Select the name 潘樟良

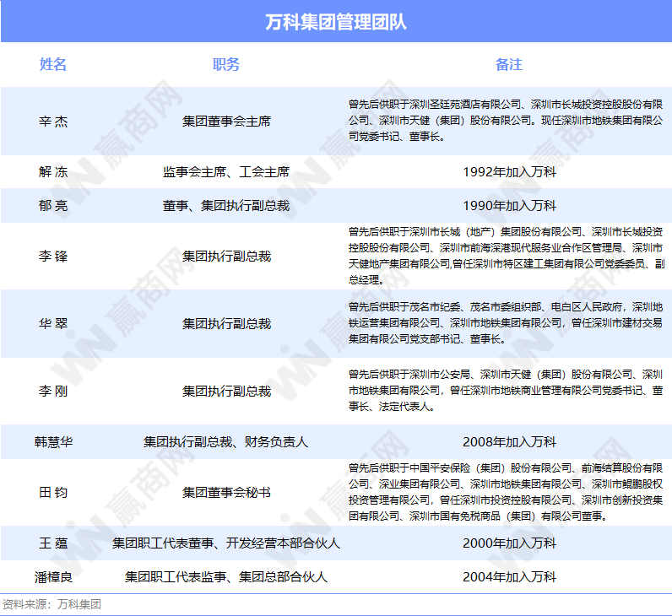click(x=53, y=577)
